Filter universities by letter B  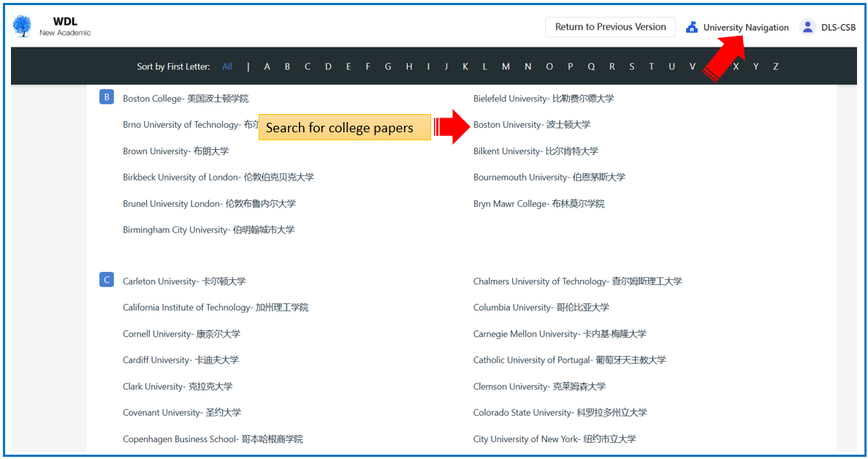(x=287, y=67)
